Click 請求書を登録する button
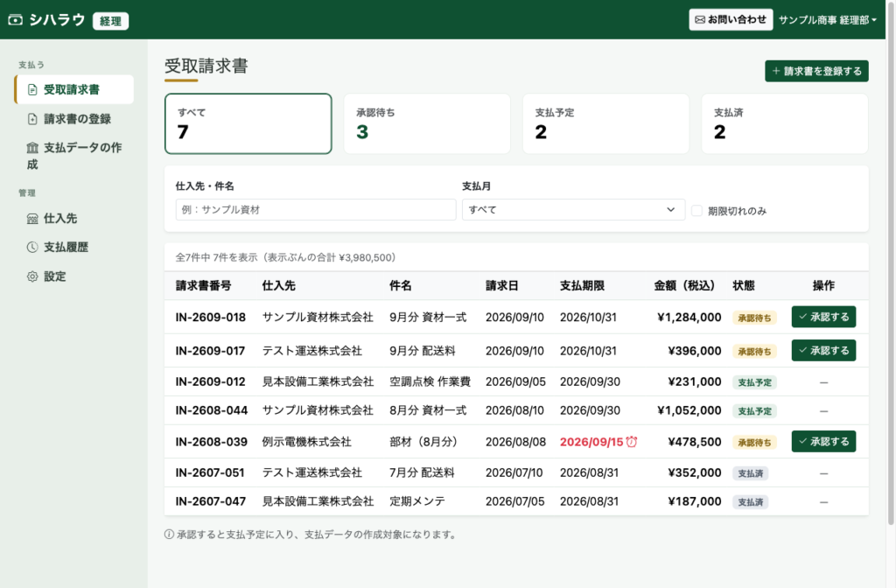Screen dimensions: 896x588 tap(816, 71)
